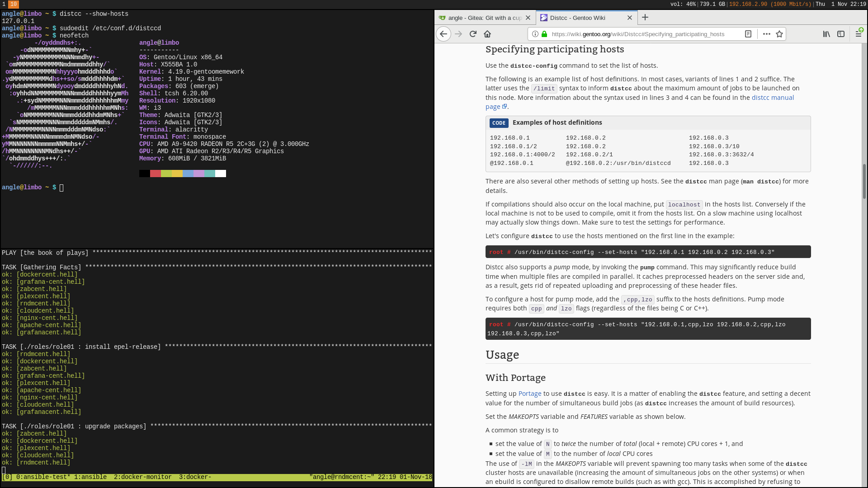The width and height of the screenshot is (868, 488).
Task: Select tmux window 3:docker-
Action: [x=195, y=477]
